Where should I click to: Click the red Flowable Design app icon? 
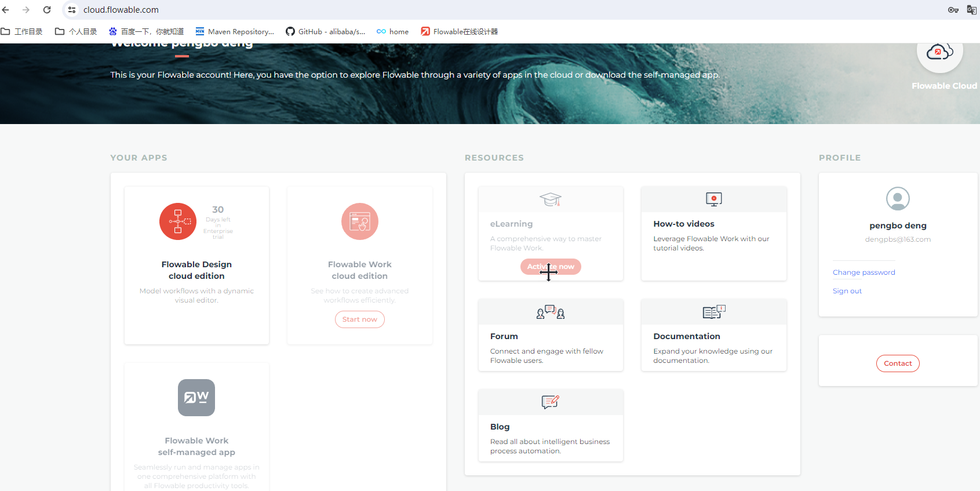click(178, 221)
